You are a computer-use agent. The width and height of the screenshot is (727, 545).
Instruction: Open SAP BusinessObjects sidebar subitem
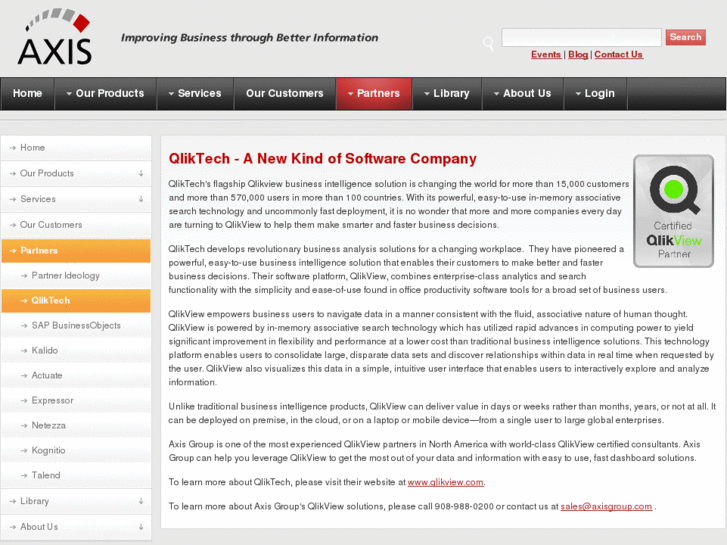(x=76, y=326)
